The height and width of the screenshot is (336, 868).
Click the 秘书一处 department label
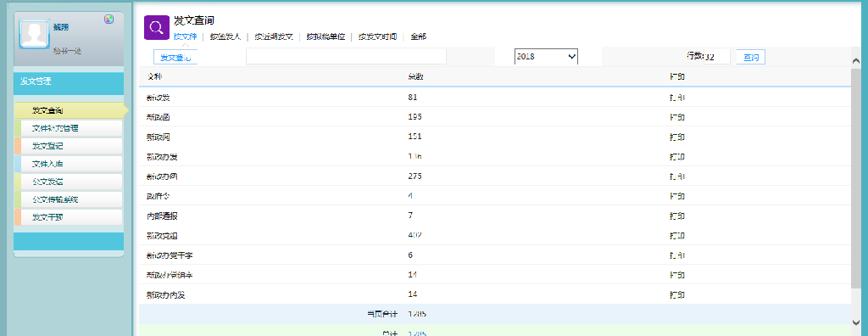pos(68,51)
